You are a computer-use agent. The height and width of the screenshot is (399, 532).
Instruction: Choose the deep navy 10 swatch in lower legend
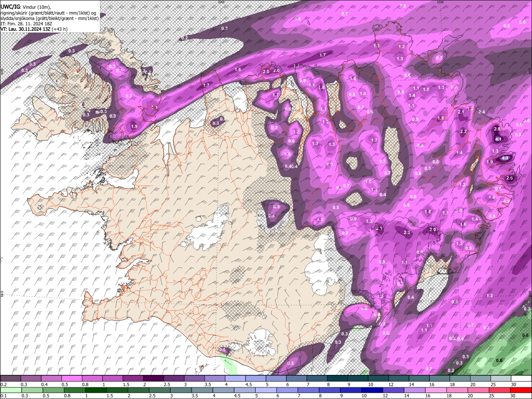371,390
